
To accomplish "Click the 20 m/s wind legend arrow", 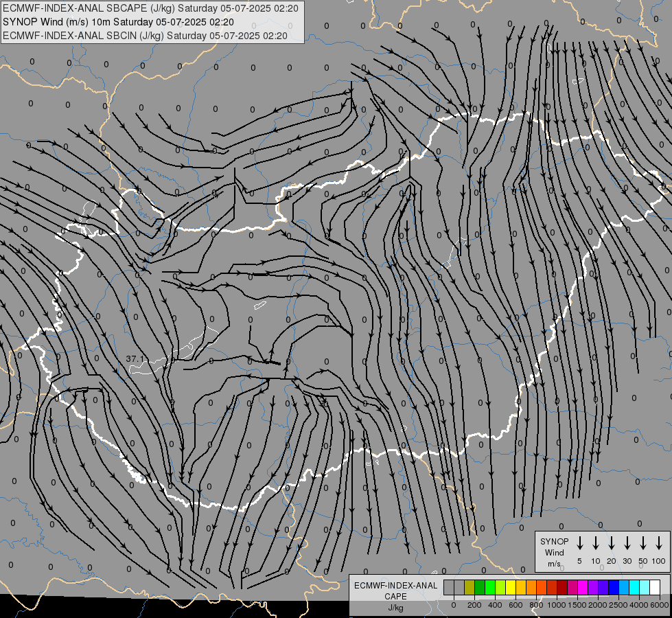I will (611, 543).
